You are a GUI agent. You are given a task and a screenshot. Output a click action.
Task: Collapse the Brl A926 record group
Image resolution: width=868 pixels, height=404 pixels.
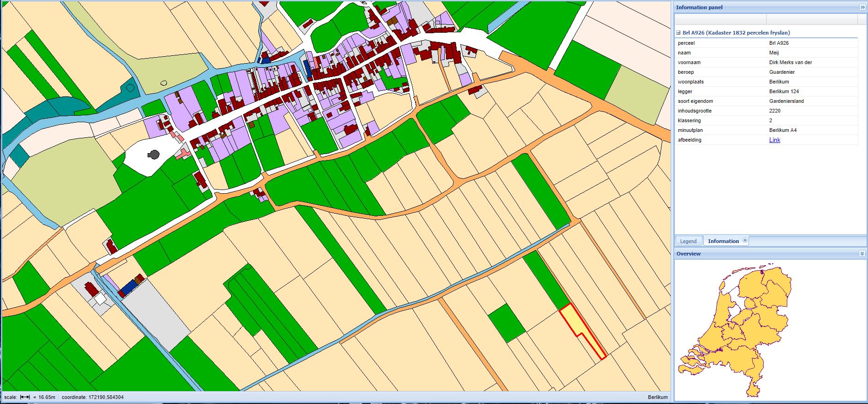pos(678,33)
